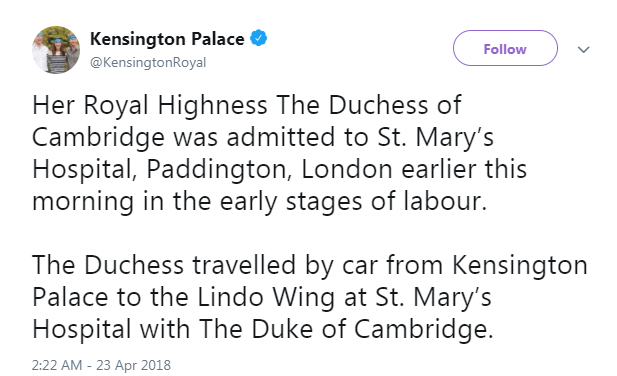Click the word 'Paddington' in the tweet
Screen dimensions: 617x376
(218, 170)
